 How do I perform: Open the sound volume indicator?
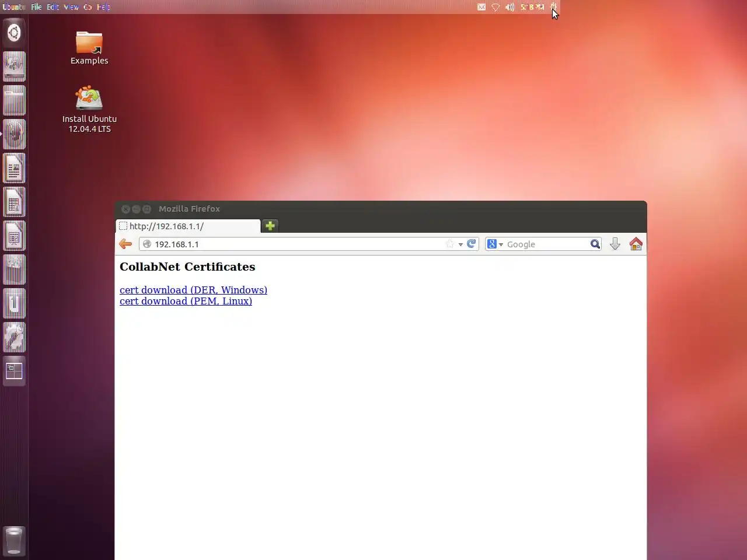point(509,7)
